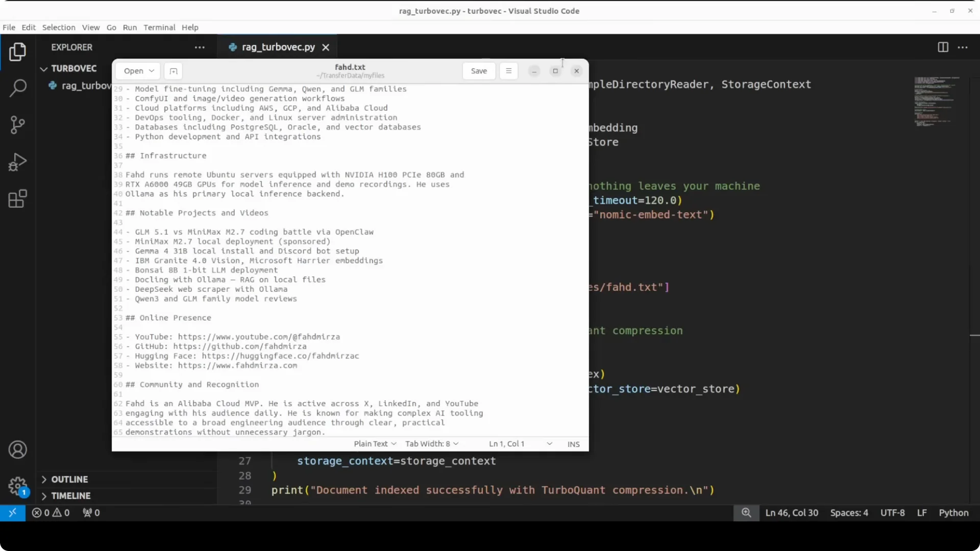980x551 pixels.
Task: Open the Run menu
Action: [130, 28]
